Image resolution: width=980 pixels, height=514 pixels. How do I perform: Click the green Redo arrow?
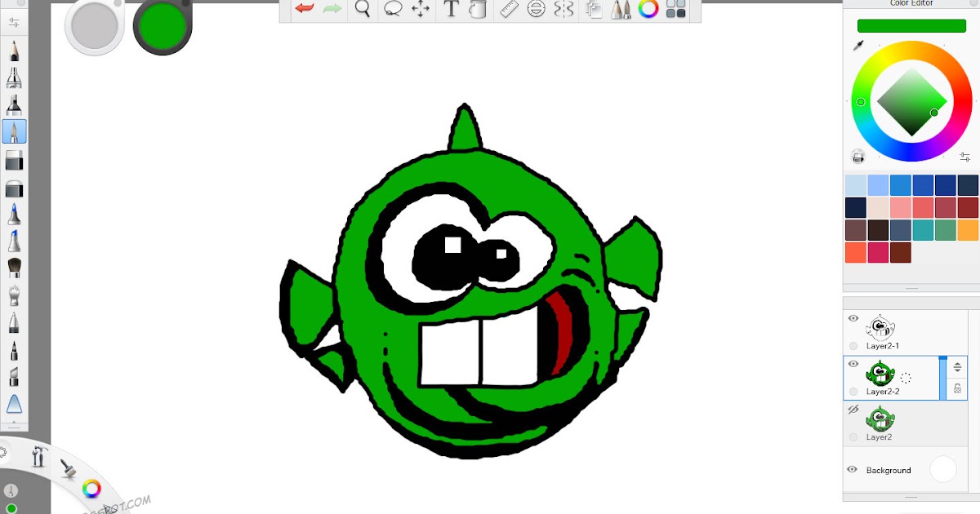point(332,9)
